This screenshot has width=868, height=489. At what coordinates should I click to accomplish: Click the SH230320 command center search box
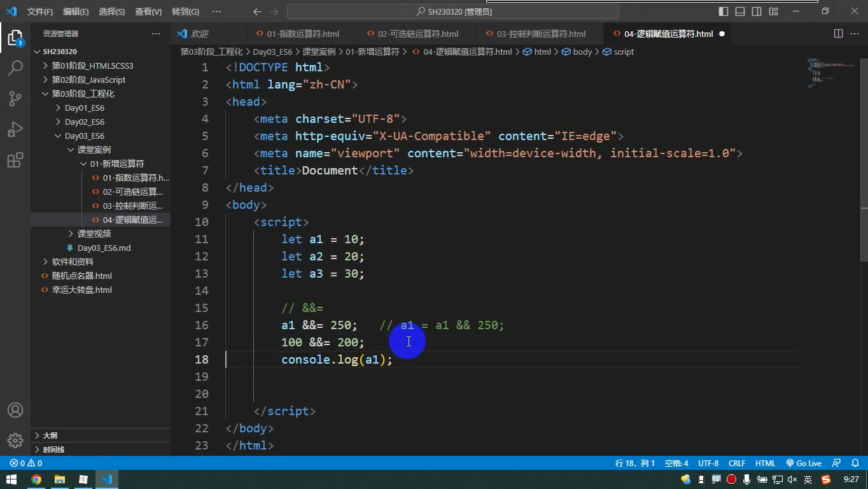[x=453, y=11]
